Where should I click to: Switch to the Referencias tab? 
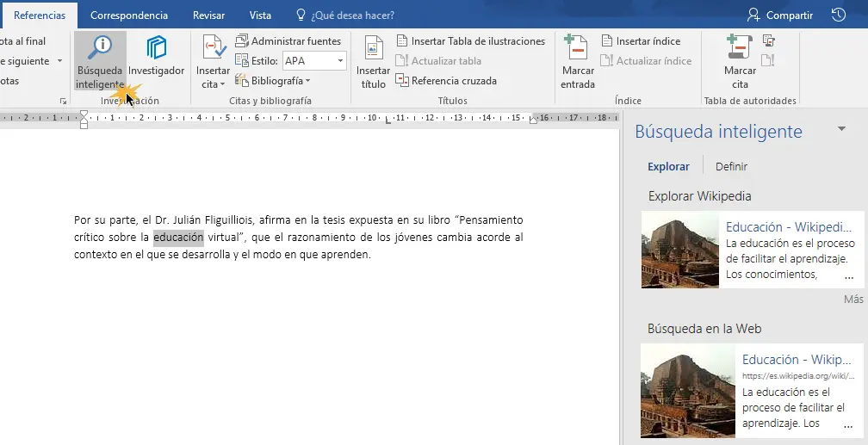click(40, 15)
